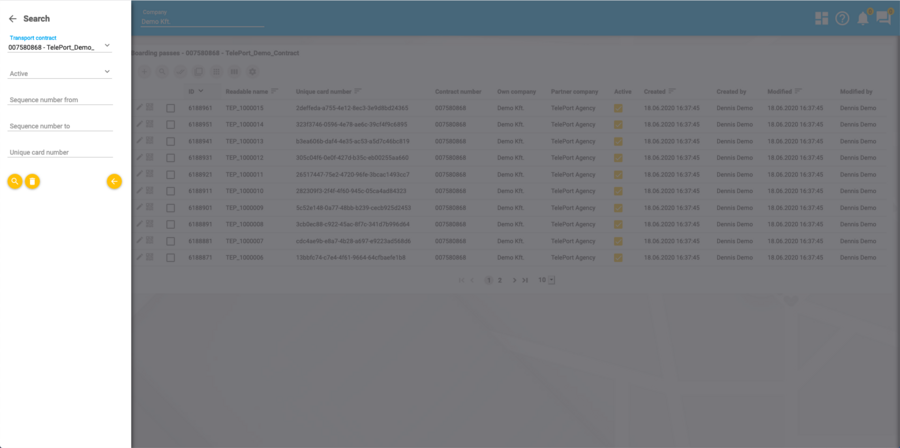The image size is (900, 448).
Task: Open notifications bell icon
Action: pyautogui.click(x=862, y=18)
